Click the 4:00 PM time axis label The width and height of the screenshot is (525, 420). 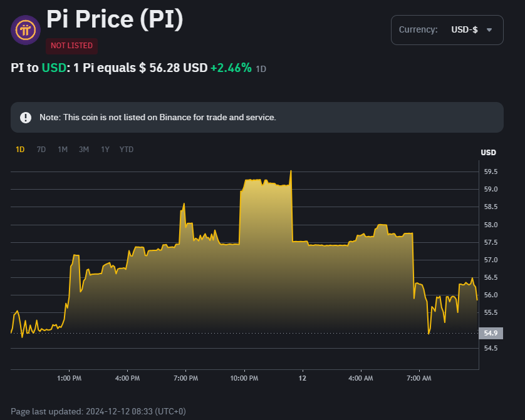point(128,378)
